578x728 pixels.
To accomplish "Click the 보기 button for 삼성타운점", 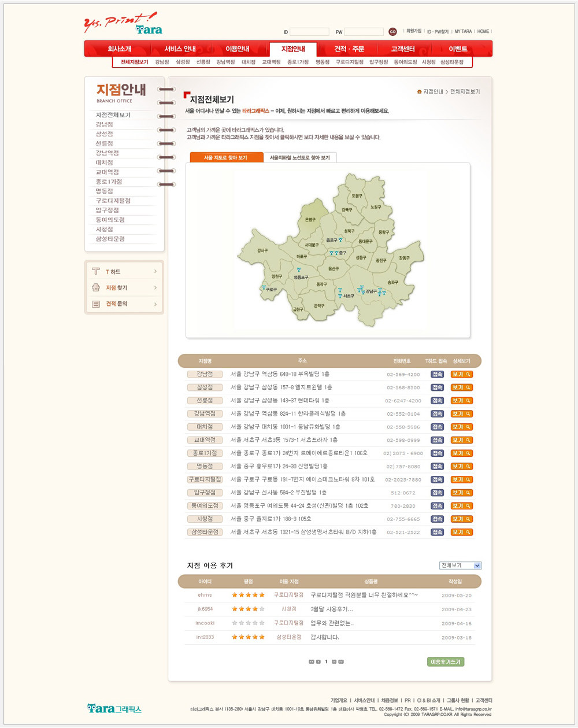I will click(x=461, y=532).
